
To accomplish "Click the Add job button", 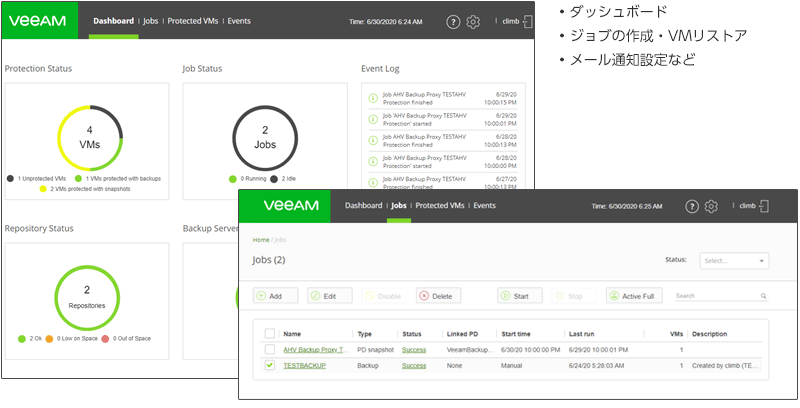I will pyautogui.click(x=276, y=296).
